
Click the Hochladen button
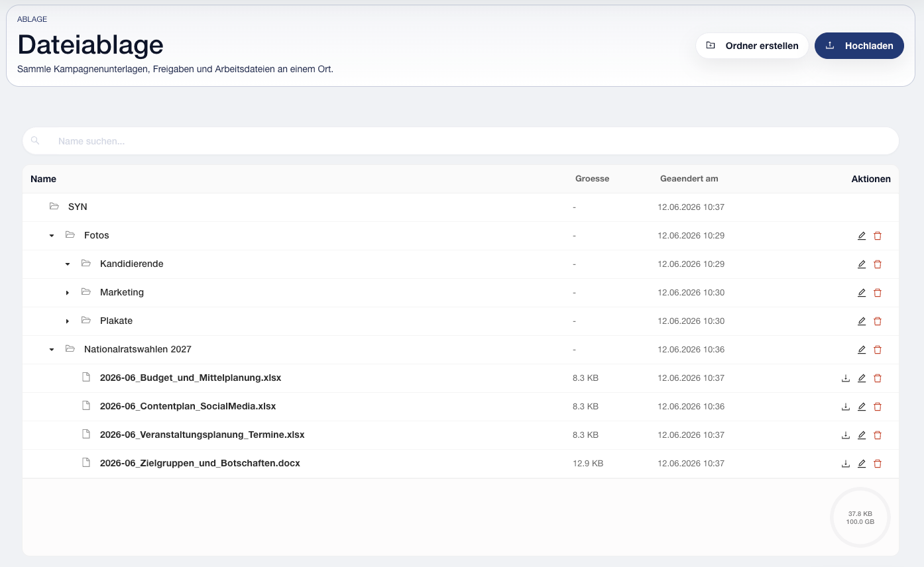(x=859, y=46)
